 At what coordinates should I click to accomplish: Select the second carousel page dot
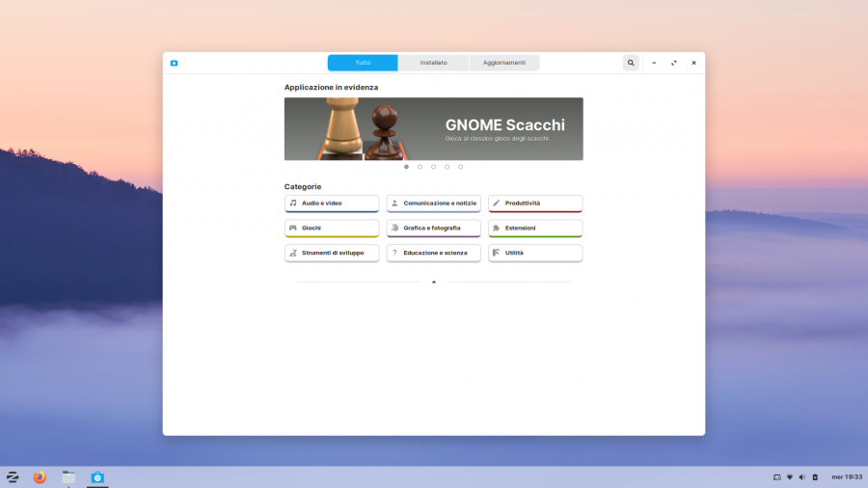click(420, 167)
